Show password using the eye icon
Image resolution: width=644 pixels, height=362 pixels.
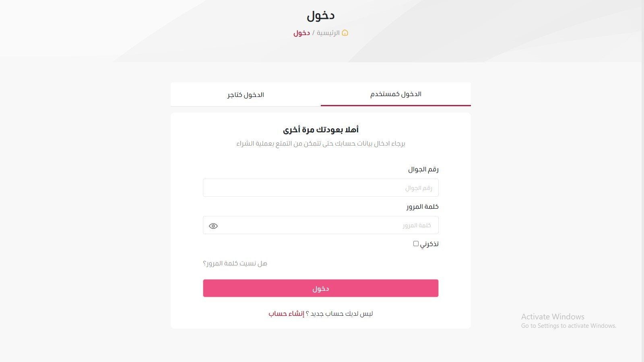click(x=213, y=226)
